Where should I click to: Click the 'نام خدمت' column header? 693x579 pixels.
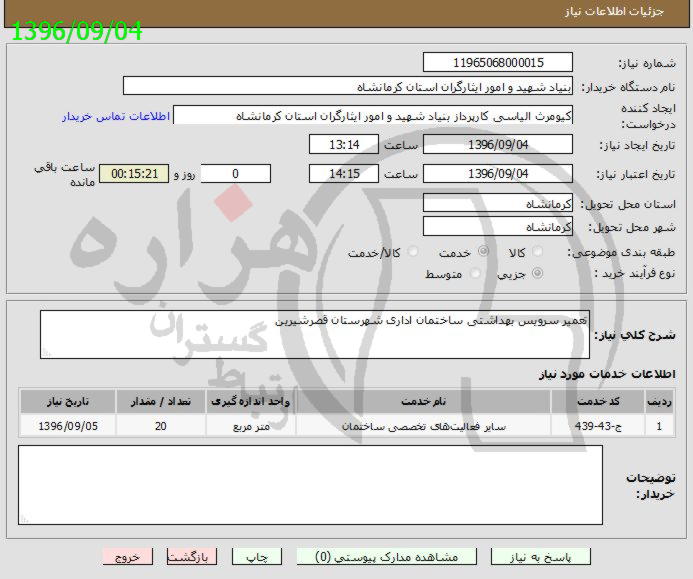tap(423, 401)
